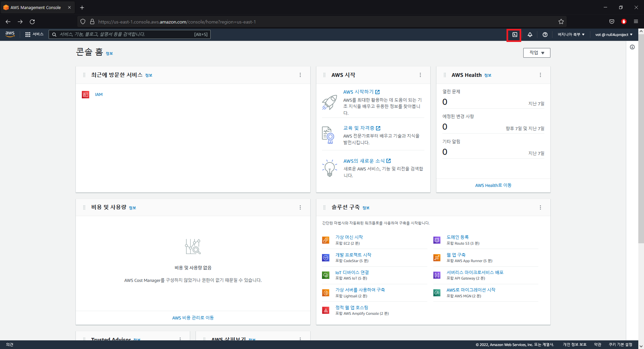Click the lightbulb what's new icon
644x349 pixels.
click(x=329, y=168)
